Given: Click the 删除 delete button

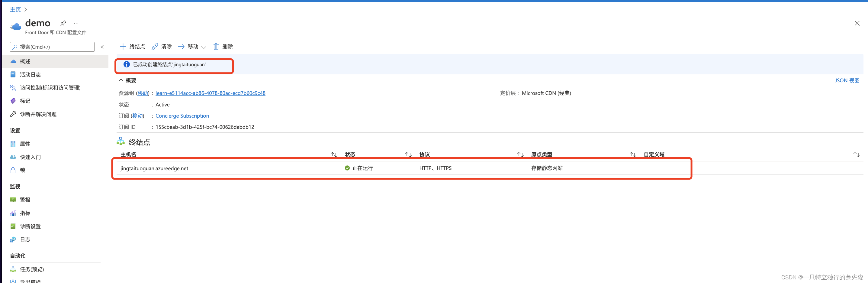Looking at the screenshot, I should pos(223,47).
